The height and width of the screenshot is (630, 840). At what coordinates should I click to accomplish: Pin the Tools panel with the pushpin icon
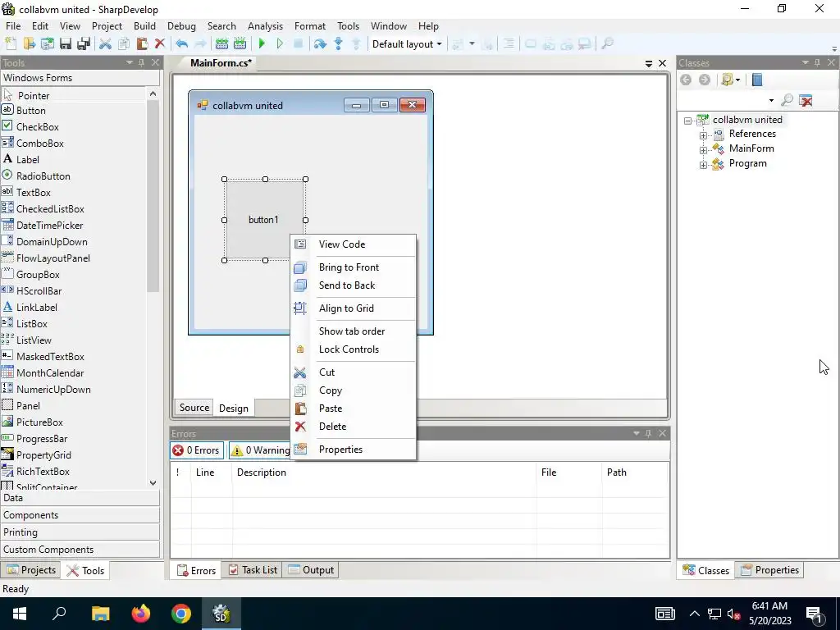click(141, 62)
